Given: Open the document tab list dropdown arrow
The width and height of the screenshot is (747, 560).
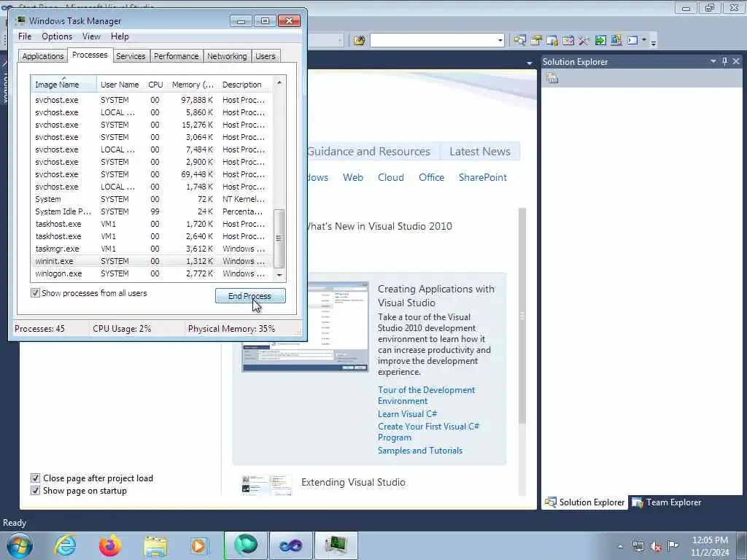Looking at the screenshot, I should coord(530,63).
